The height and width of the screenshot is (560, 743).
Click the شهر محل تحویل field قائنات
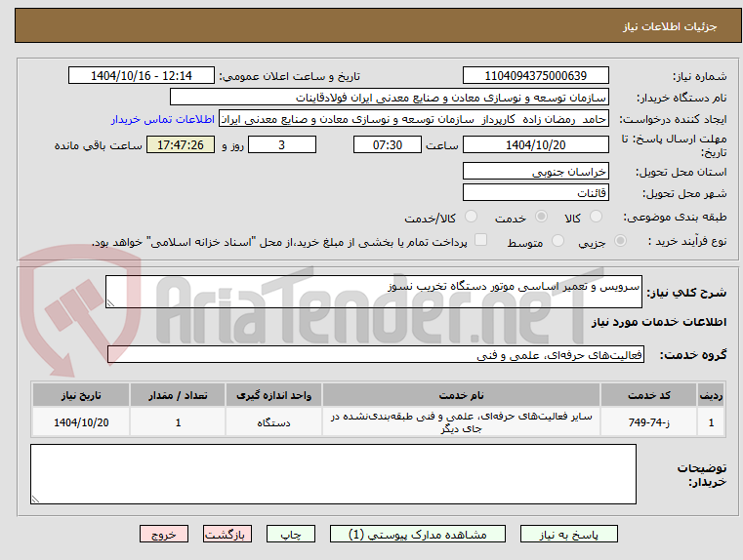tap(535, 192)
